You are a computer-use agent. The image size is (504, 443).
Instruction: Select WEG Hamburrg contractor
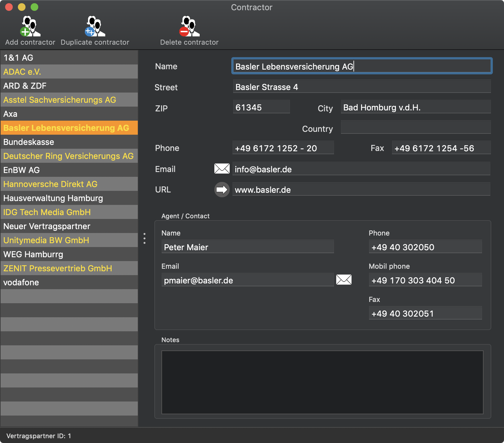[x=69, y=254]
